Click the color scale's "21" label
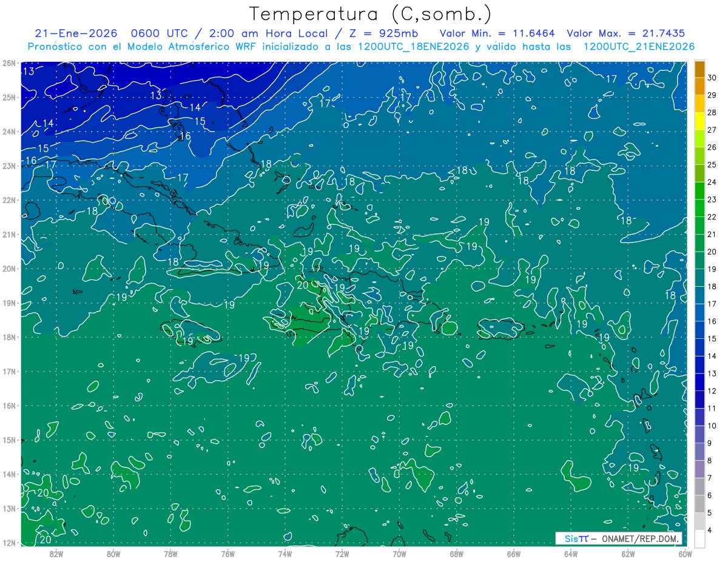The height and width of the screenshot is (562, 728). [x=712, y=234]
